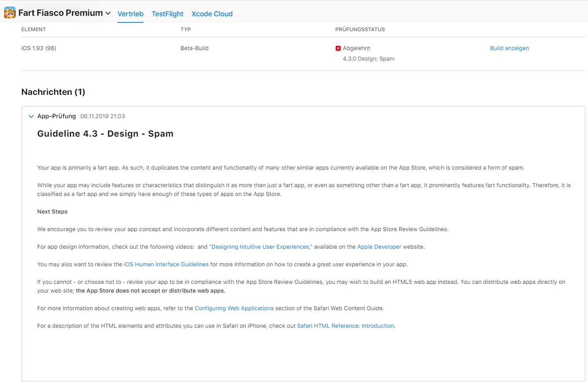Open the Designing Intuitive User Experiences link
The width and height of the screenshot is (588, 384).
pyautogui.click(x=261, y=247)
